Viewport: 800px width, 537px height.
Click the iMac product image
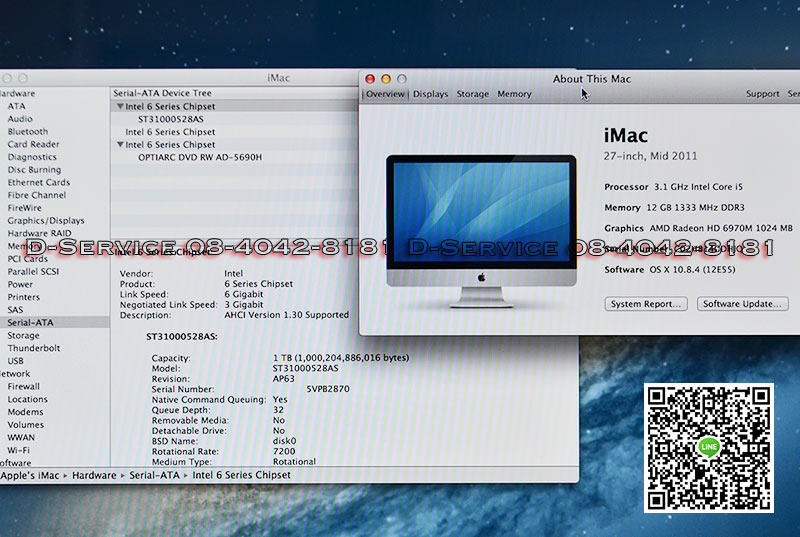pyautogui.click(x=481, y=231)
